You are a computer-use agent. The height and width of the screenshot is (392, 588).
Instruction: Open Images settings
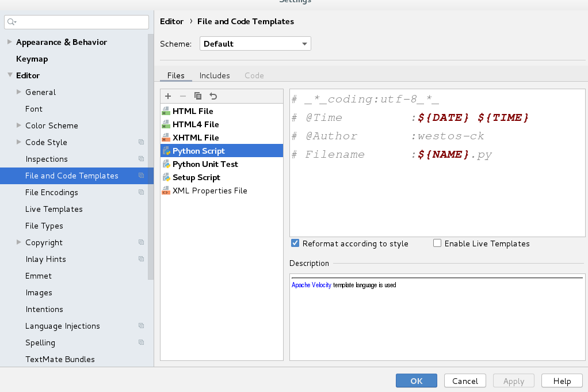(x=39, y=292)
